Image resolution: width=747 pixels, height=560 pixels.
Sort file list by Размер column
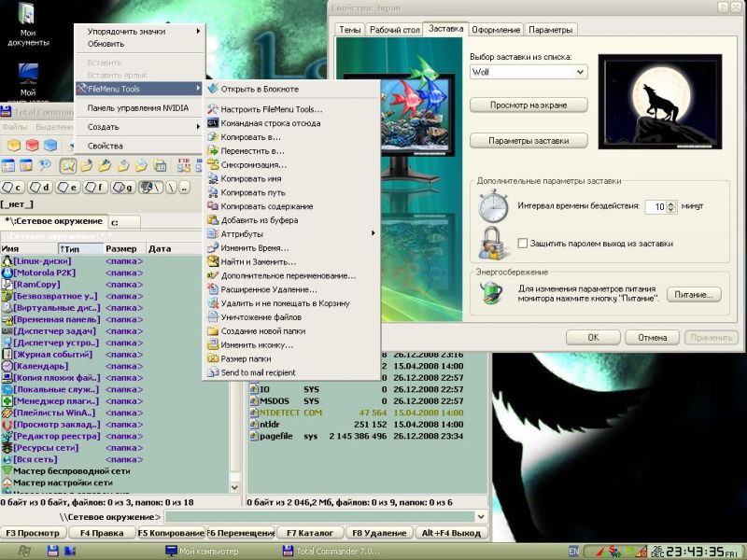[x=121, y=249]
